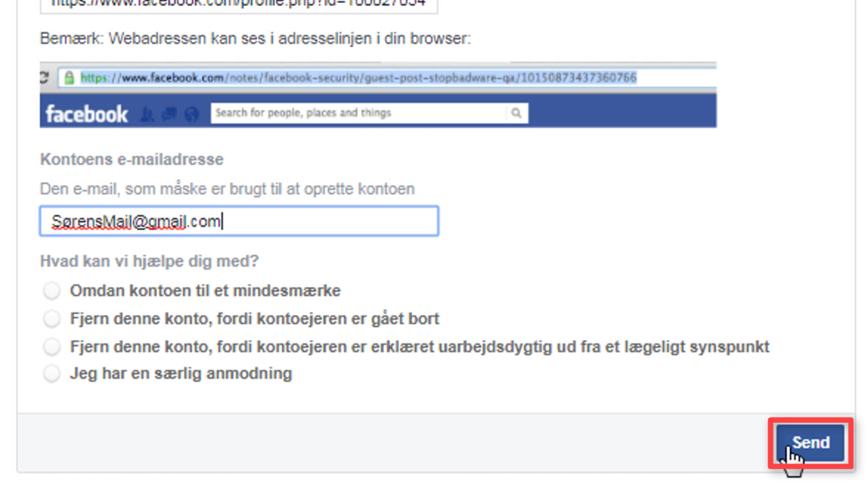Open the friend requests icon
Viewport: 868px width, 488px height.
[148, 114]
